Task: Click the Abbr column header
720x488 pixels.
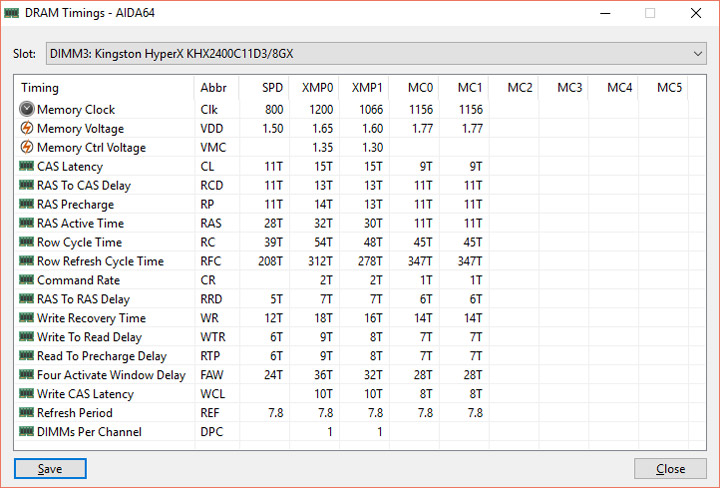Action: click(213, 88)
